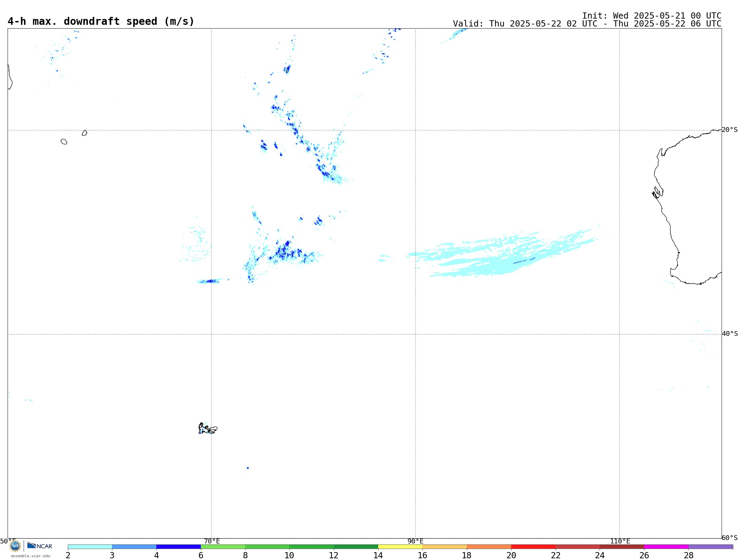Click the Réunion island outline left of Mauritius
Image resolution: width=744 pixels, height=560 pixels.
(64, 142)
